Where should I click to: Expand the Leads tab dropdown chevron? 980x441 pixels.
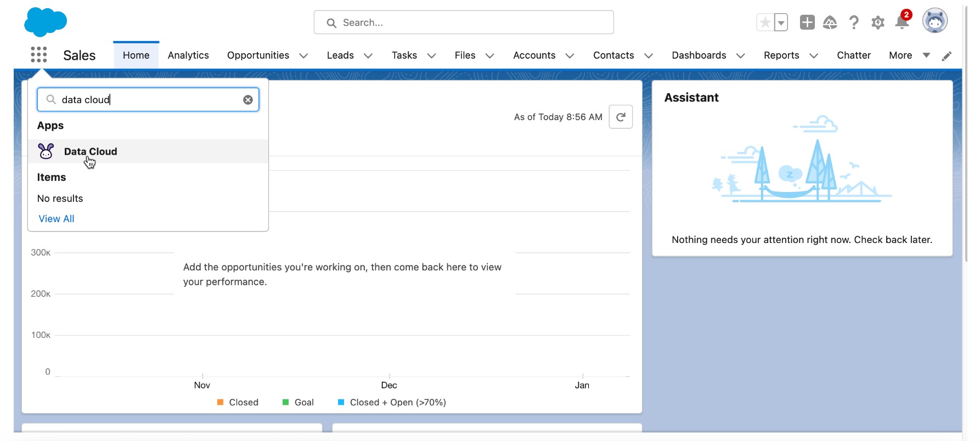(x=368, y=56)
